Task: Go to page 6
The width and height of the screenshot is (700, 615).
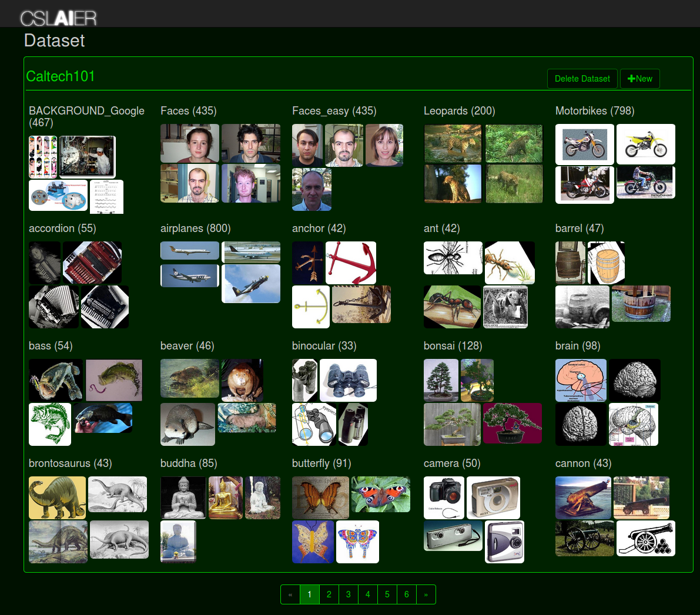Action: click(x=406, y=594)
